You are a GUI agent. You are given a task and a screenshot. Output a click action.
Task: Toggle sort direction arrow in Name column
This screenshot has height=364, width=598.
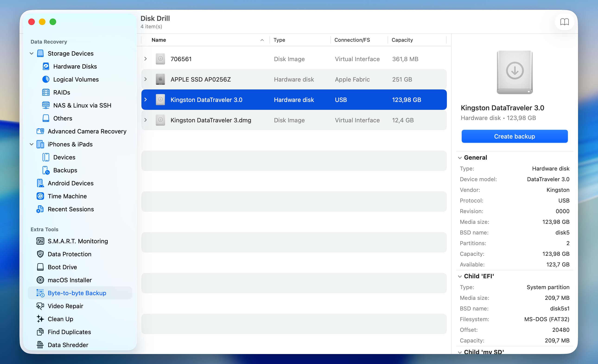click(262, 40)
